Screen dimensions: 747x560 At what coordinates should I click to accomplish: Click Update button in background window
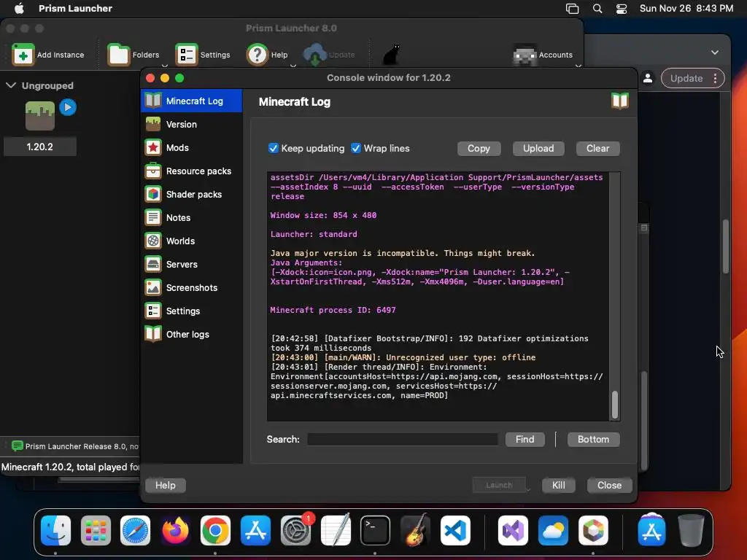click(686, 78)
